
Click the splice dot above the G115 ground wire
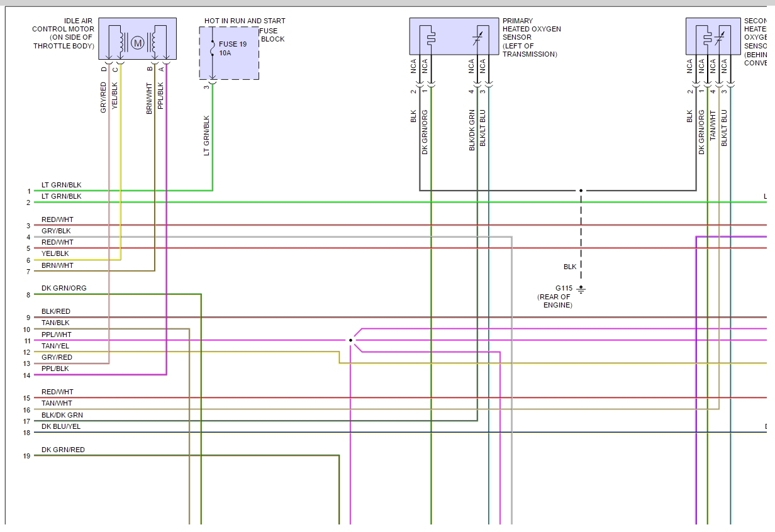581,191
